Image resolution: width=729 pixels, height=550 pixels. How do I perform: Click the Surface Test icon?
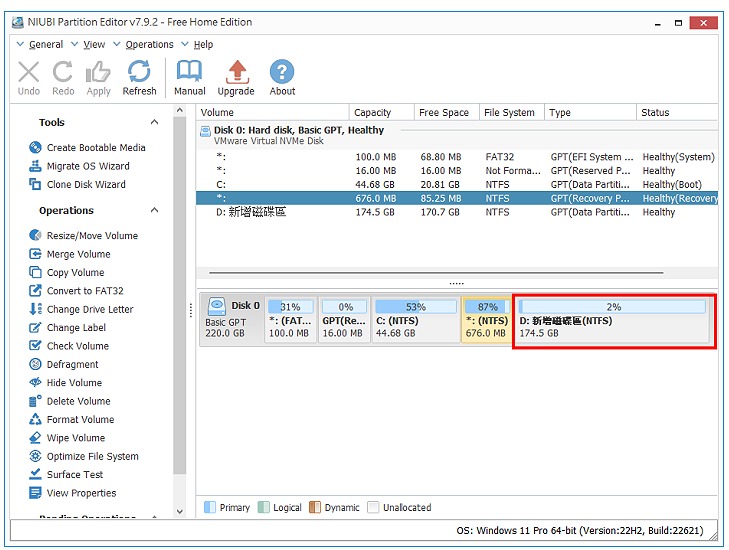pyautogui.click(x=35, y=474)
